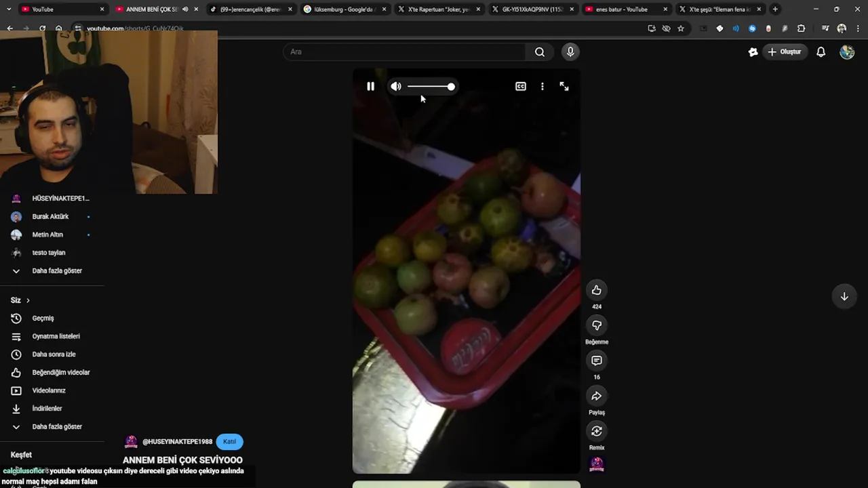Focus the browser address bar URL
This screenshot has width=868, height=488.
coord(135,28)
